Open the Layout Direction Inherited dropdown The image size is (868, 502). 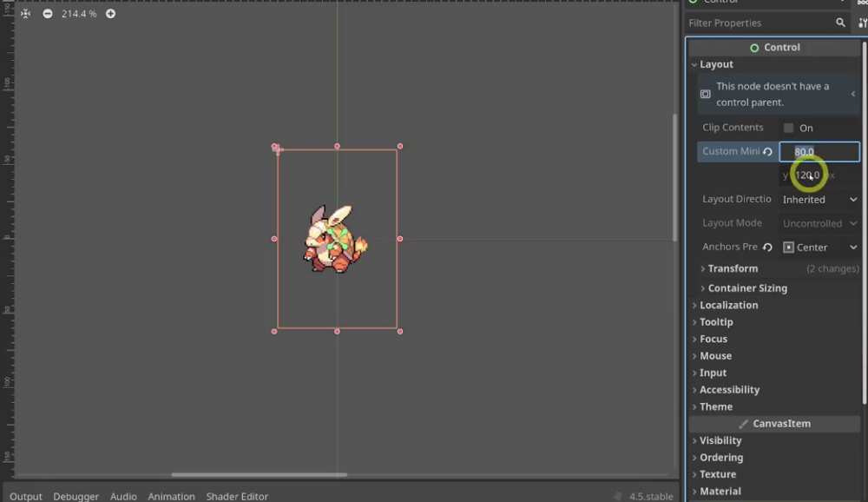pyautogui.click(x=819, y=200)
